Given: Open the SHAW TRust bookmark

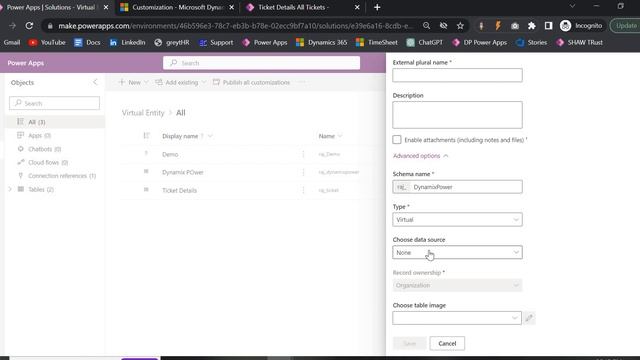Looking at the screenshot, I should pos(579,42).
